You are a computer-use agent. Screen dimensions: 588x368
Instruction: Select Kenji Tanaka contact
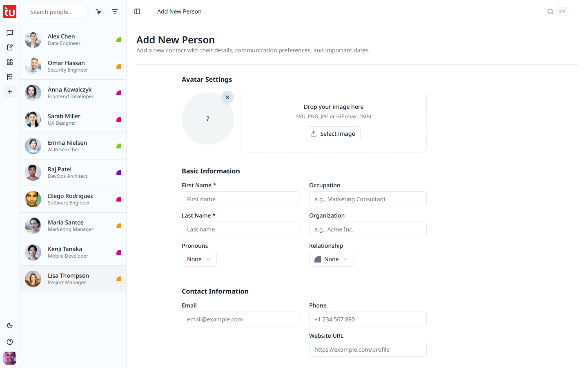point(73,252)
